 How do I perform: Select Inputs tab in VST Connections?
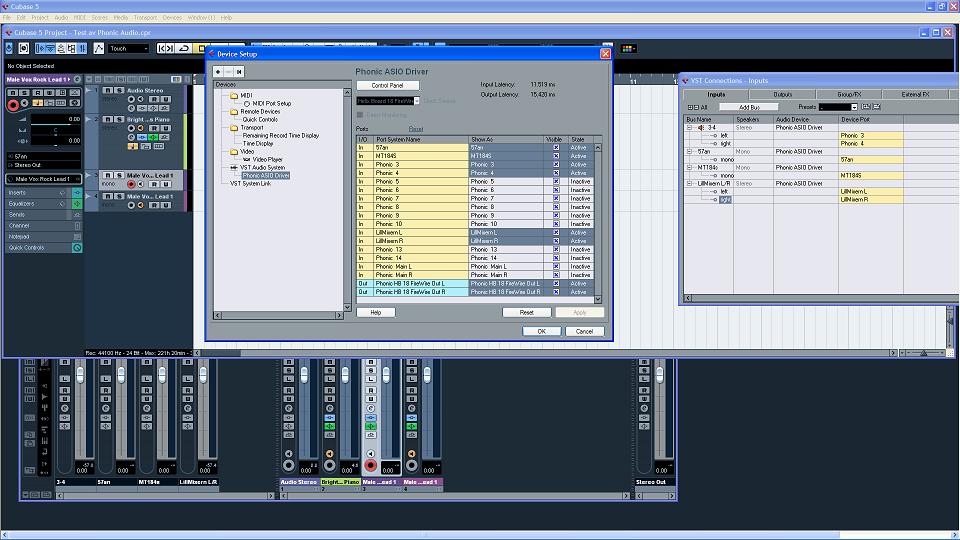[716, 94]
